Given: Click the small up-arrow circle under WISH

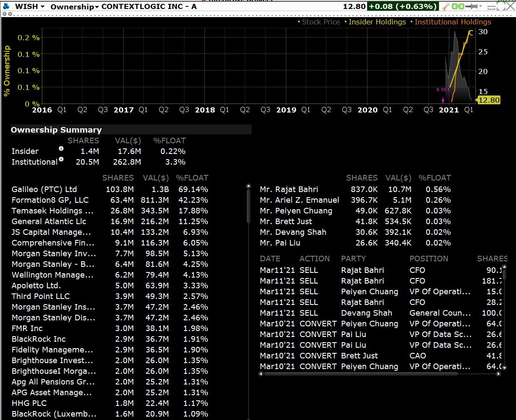Looking at the screenshot, I should click(4, 14).
